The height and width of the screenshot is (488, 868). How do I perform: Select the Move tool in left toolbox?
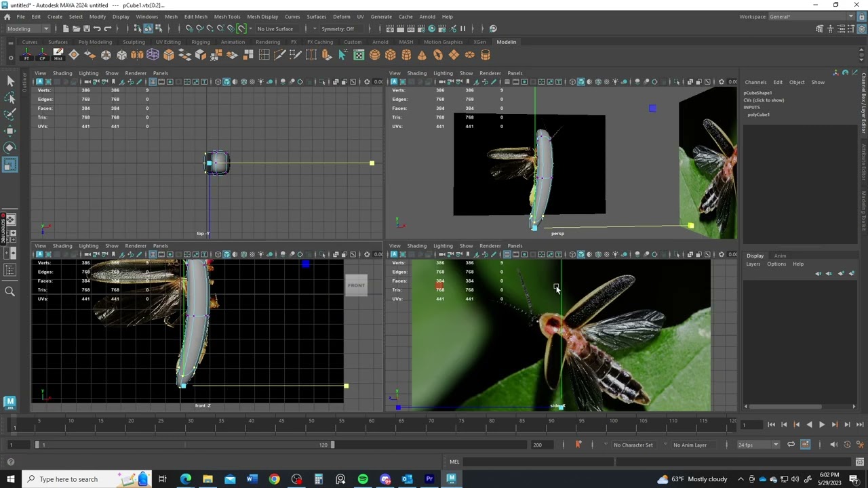[x=9, y=131]
